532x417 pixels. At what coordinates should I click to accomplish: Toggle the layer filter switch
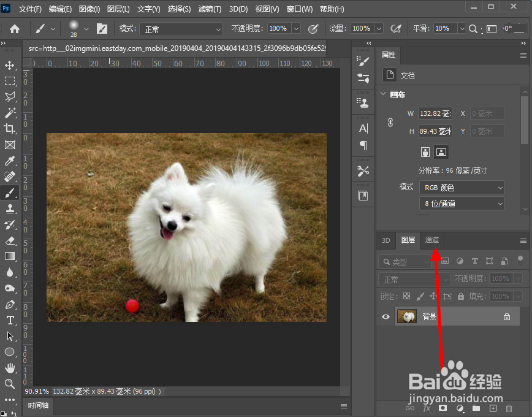click(x=520, y=261)
